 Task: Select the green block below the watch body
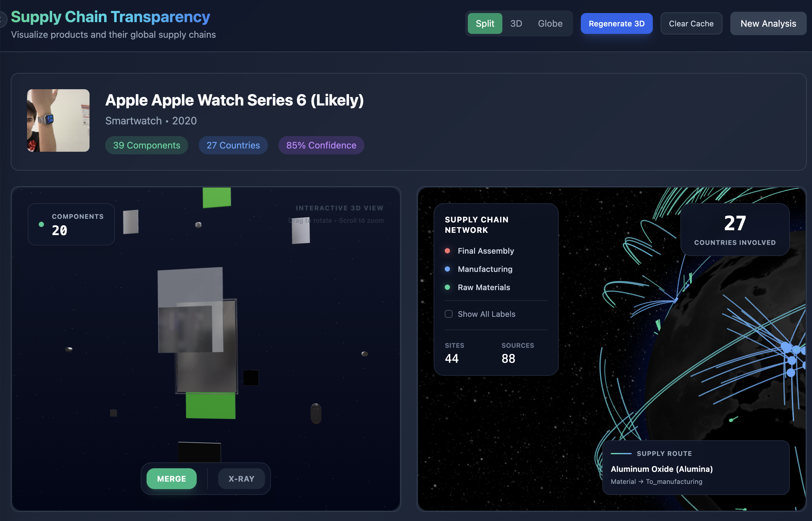coord(210,406)
